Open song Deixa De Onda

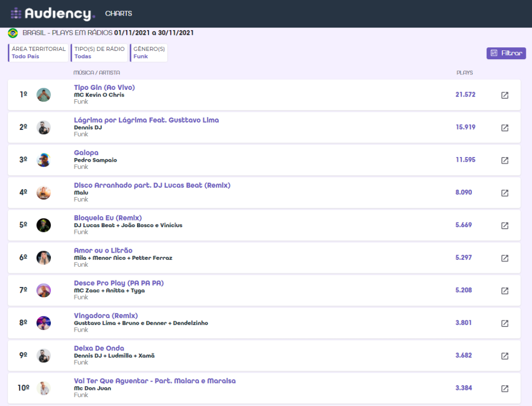coord(99,348)
